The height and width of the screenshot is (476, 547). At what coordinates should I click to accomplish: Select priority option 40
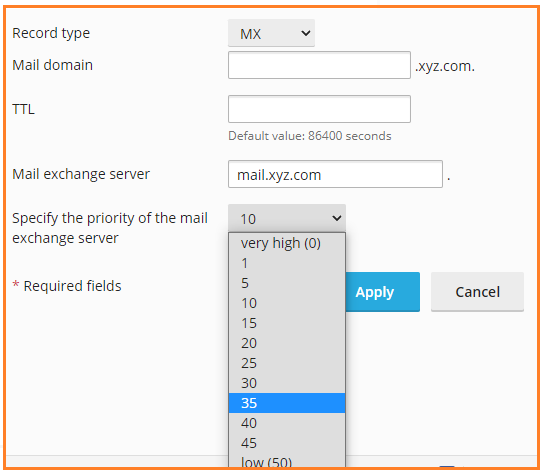click(287, 423)
